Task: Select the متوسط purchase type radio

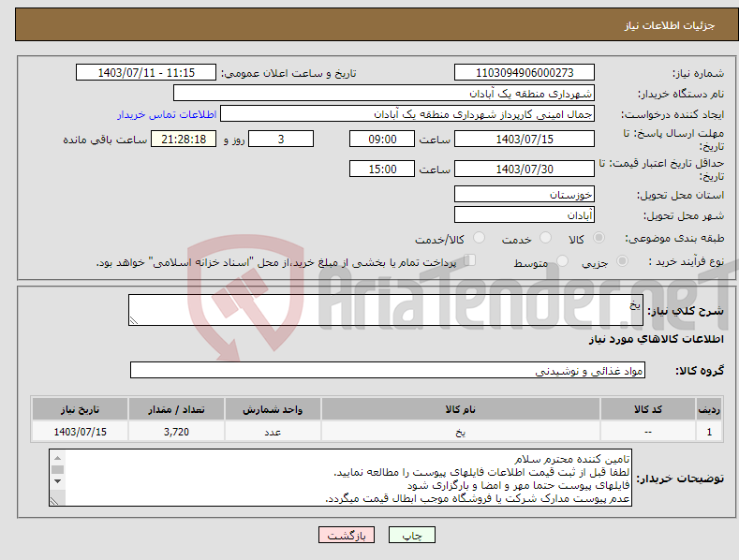Action: [x=562, y=260]
